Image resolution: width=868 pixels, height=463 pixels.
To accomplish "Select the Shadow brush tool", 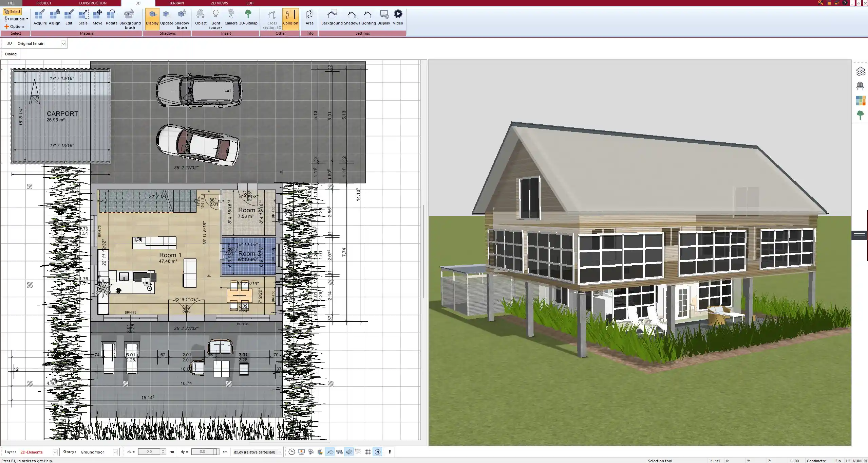I will [x=182, y=19].
